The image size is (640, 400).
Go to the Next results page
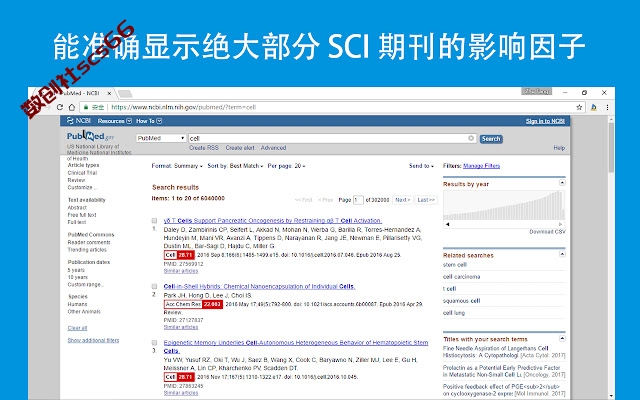[402, 200]
